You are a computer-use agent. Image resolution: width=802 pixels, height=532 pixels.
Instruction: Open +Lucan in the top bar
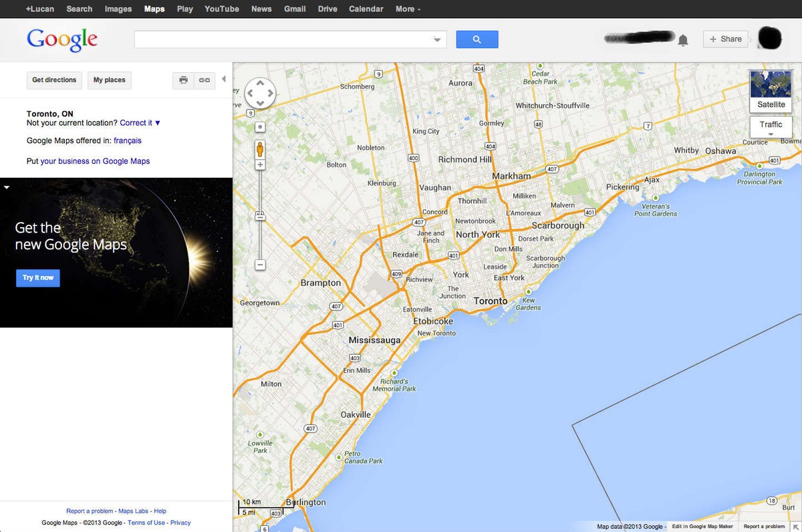40,9
